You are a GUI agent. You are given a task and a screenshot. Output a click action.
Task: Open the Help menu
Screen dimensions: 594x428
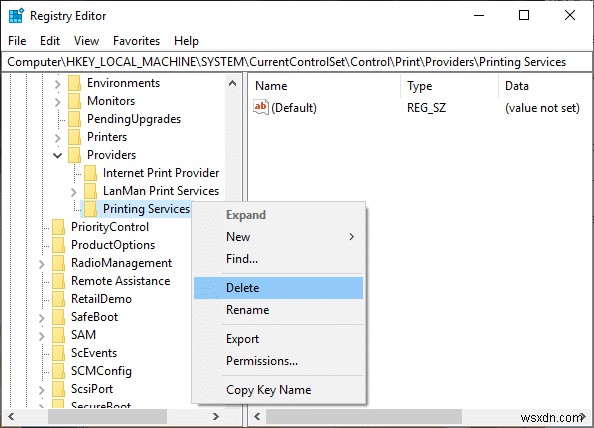[186, 41]
